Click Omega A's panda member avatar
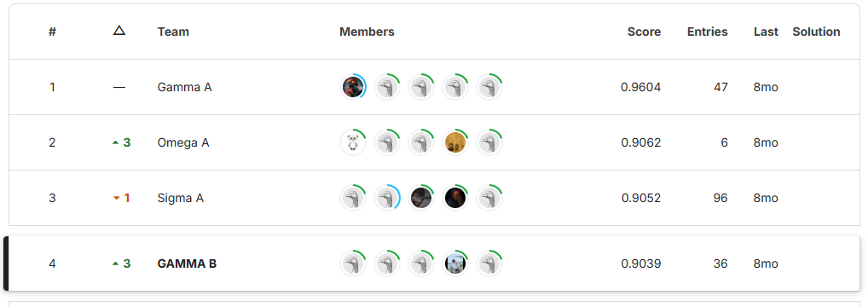Screen dimensions: 868x307 click(x=353, y=142)
